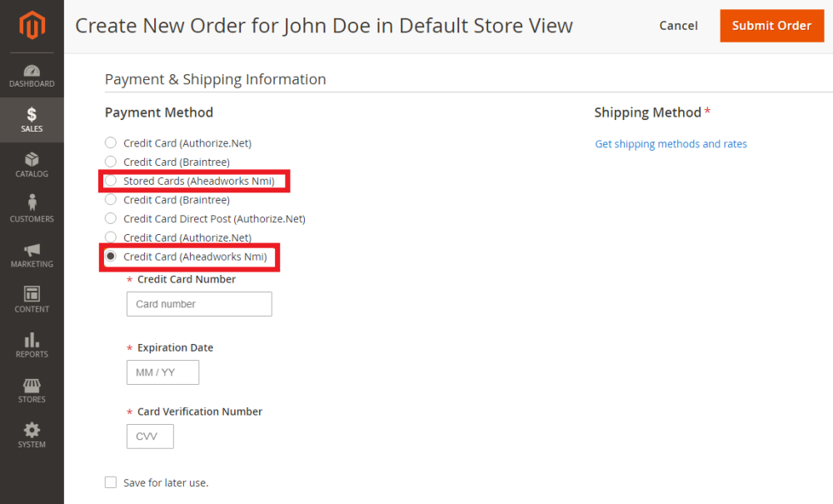This screenshot has width=833, height=504.
Task: Open the Content layout icon menu
Action: [x=32, y=300]
